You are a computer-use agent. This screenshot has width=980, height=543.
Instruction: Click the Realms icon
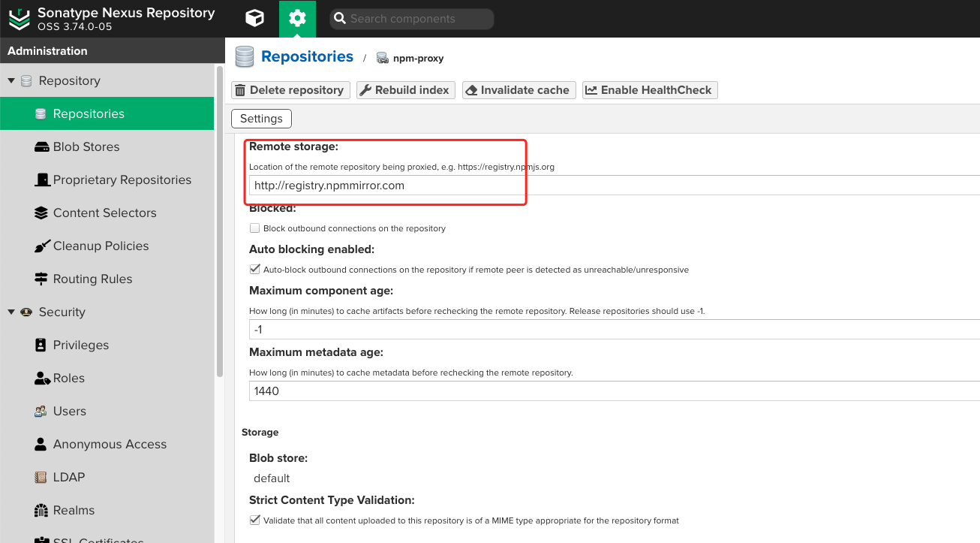[x=41, y=511]
